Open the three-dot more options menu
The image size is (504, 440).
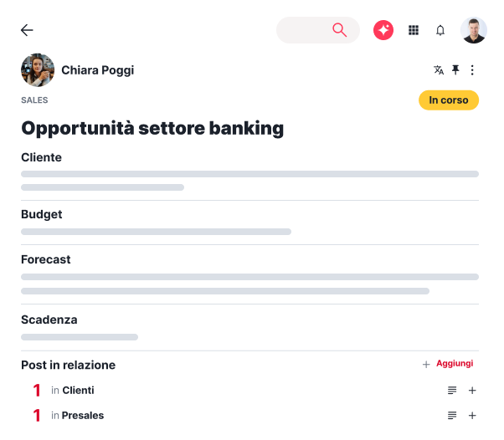pyautogui.click(x=472, y=70)
